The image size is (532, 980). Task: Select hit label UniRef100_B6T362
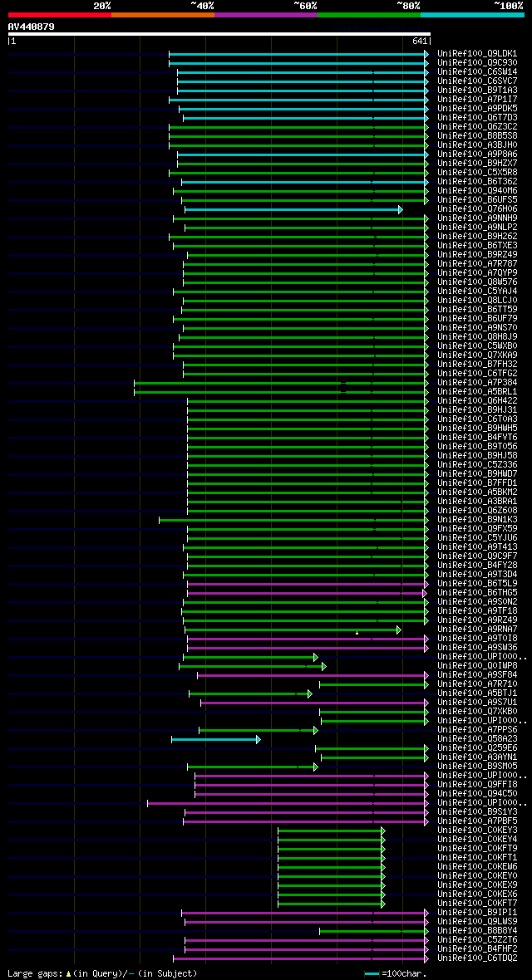477,181
